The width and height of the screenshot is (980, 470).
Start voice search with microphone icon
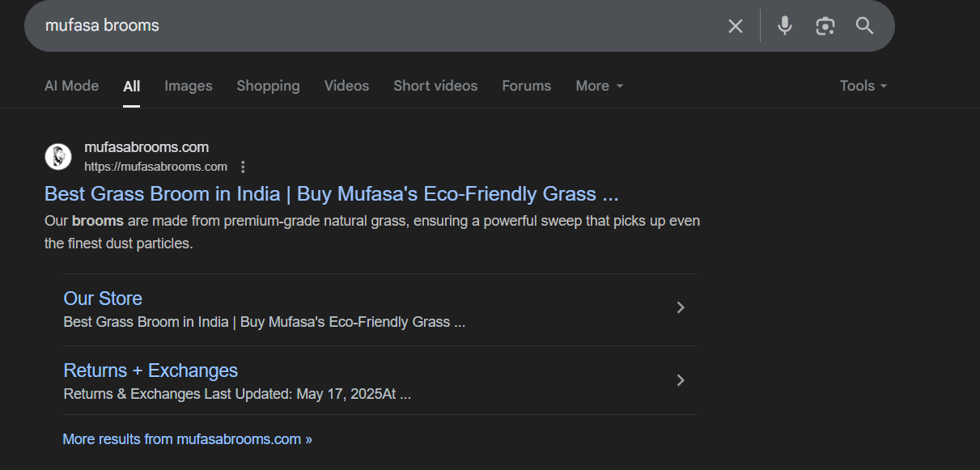point(784,26)
